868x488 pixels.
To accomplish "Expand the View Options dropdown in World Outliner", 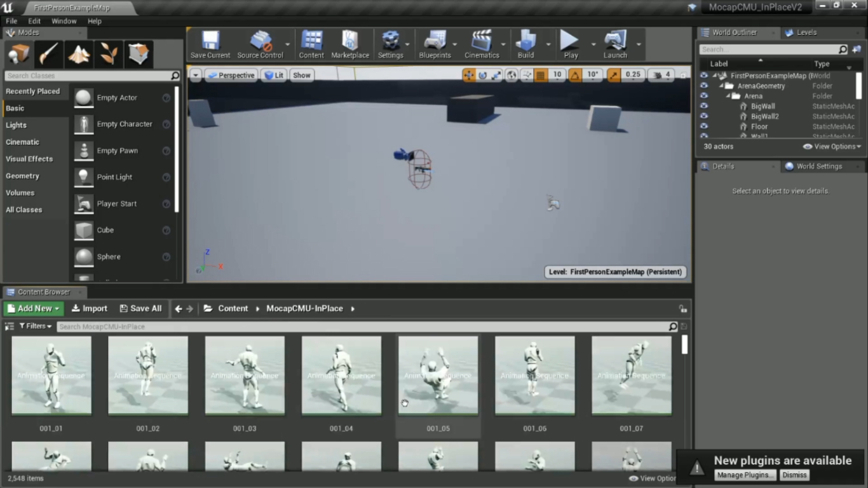I will (x=832, y=146).
